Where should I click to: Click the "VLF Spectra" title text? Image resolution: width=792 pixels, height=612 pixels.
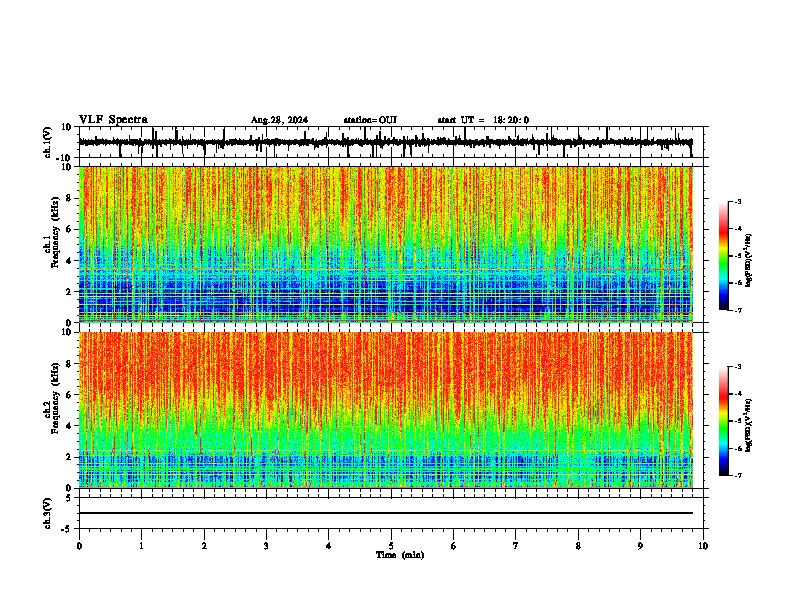click(x=113, y=120)
